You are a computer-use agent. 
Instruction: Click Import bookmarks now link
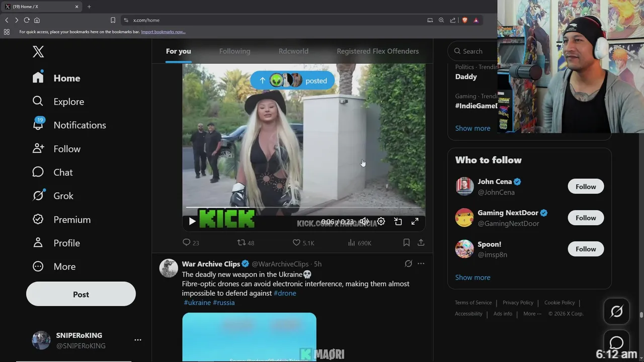(163, 32)
